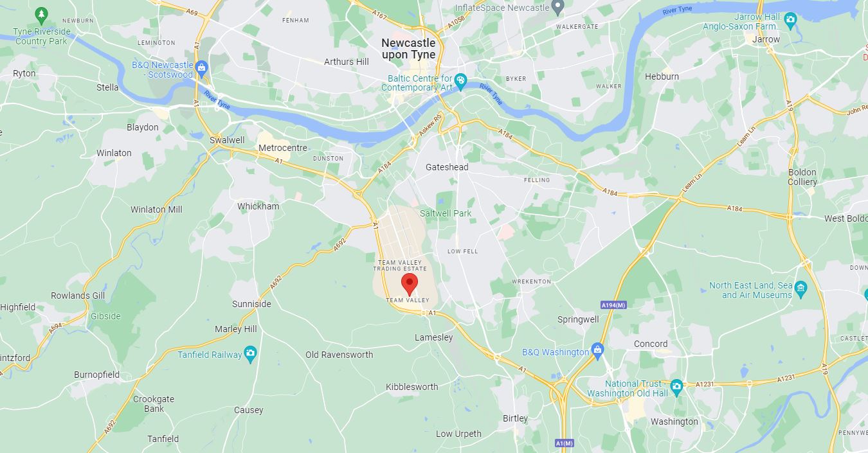Click the A1(M) road shield near Birtley
This screenshot has width=868, height=453.
coord(564,443)
